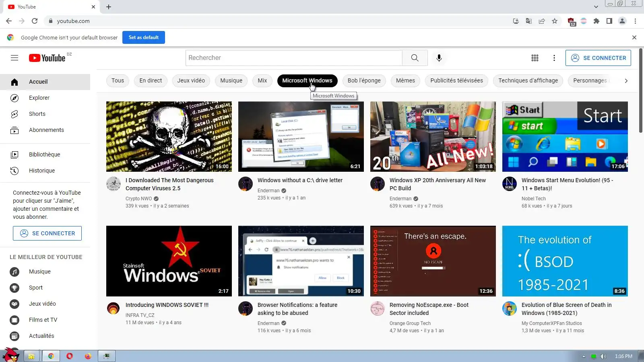The height and width of the screenshot is (362, 644).
Task: Open Opera from the taskbar
Action: click(x=70, y=356)
